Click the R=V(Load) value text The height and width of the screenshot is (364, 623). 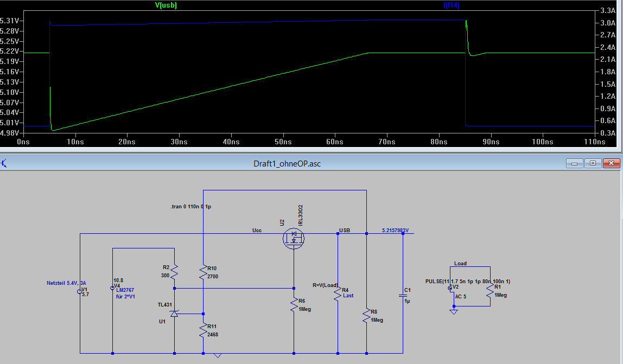click(326, 285)
